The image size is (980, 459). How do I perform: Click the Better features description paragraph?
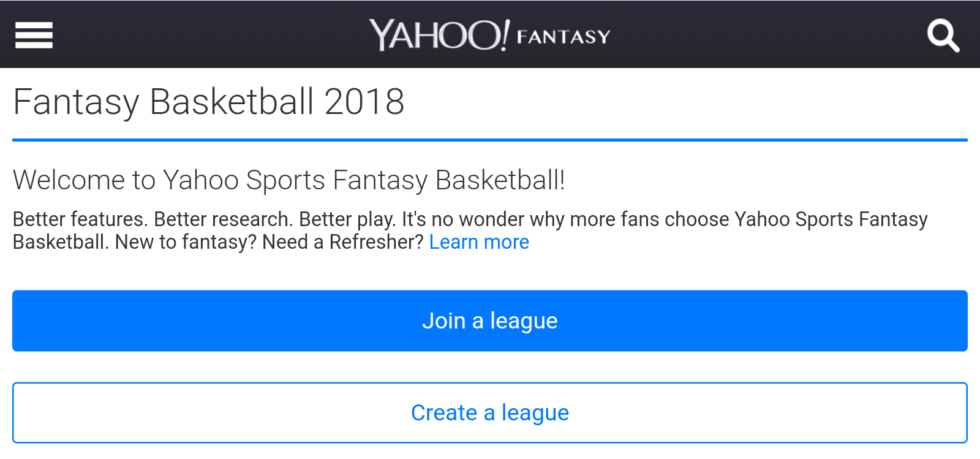(470, 230)
